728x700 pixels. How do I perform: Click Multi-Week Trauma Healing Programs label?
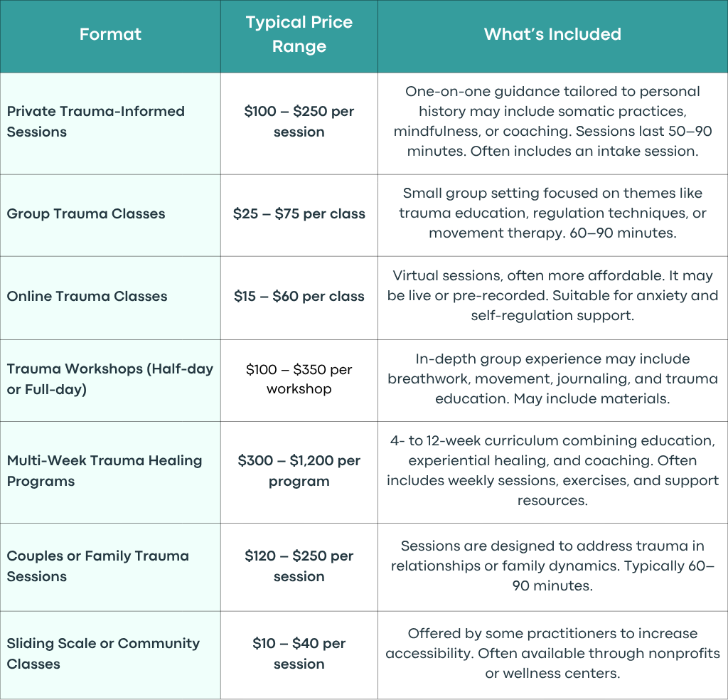click(x=105, y=470)
